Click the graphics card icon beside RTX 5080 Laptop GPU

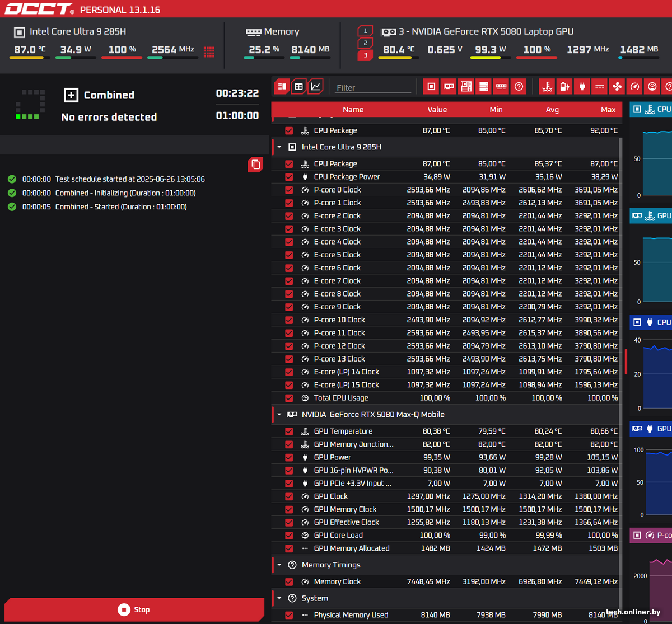388,32
